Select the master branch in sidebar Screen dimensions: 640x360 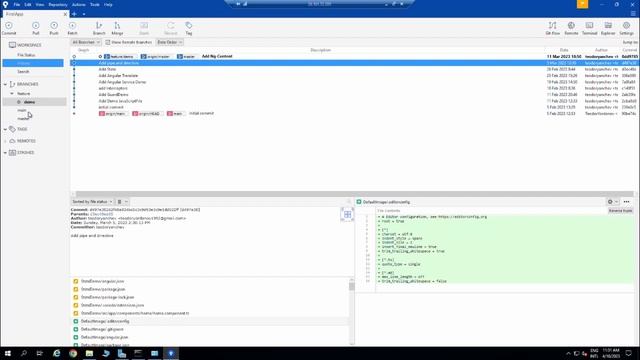tap(23, 118)
